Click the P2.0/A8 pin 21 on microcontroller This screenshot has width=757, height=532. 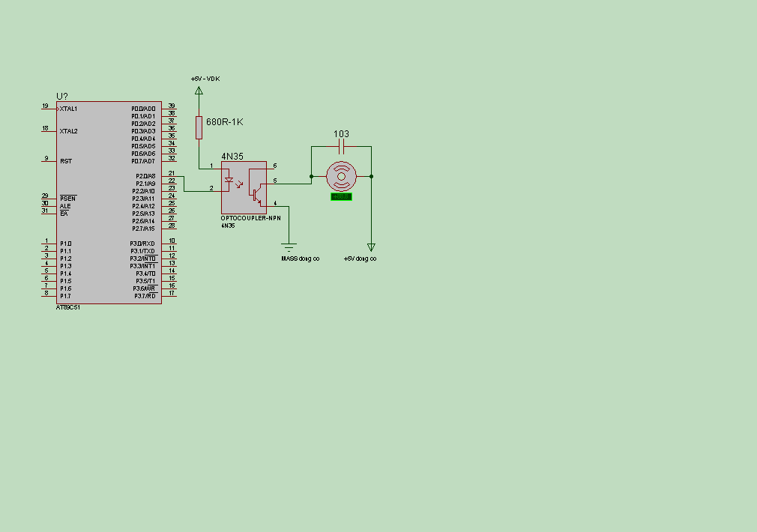pos(169,176)
